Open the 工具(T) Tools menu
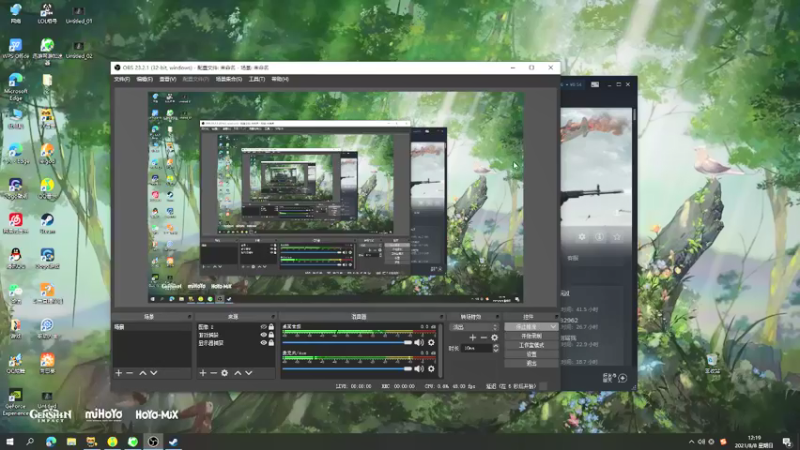The height and width of the screenshot is (450, 800). click(257, 79)
